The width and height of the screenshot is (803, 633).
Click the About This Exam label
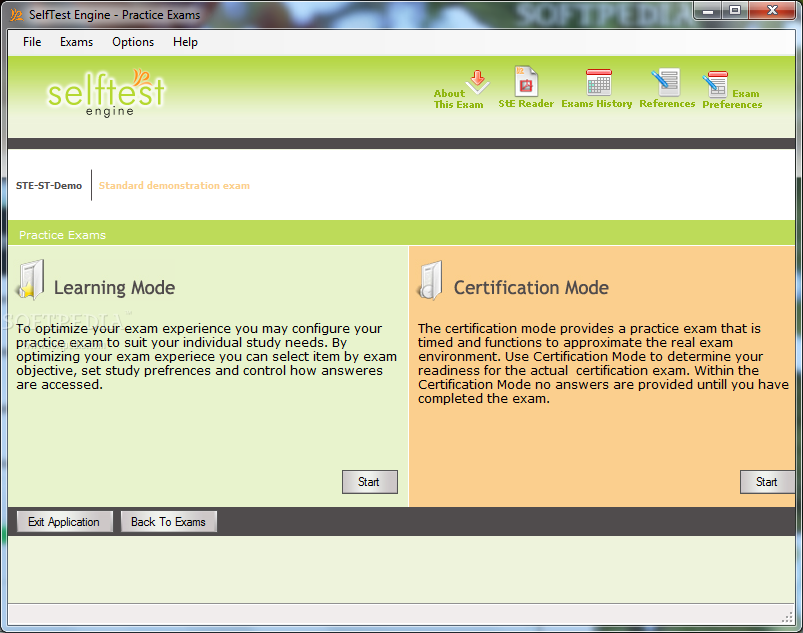point(458,99)
